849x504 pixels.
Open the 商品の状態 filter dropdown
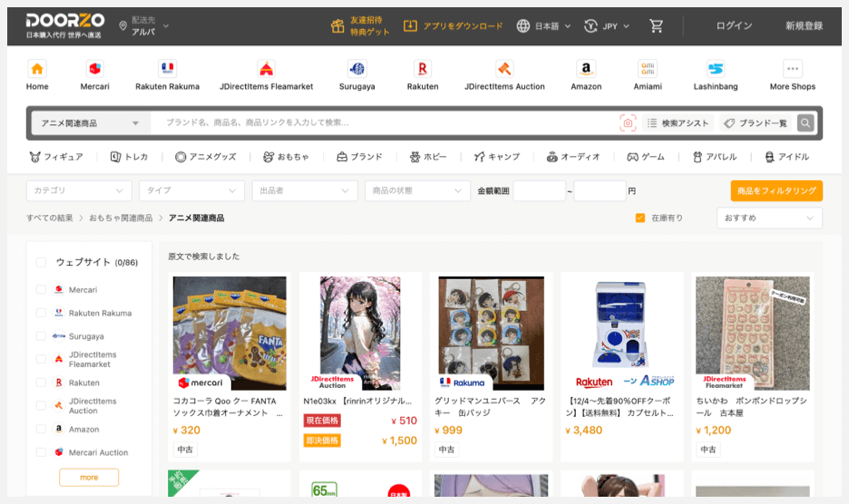(417, 190)
